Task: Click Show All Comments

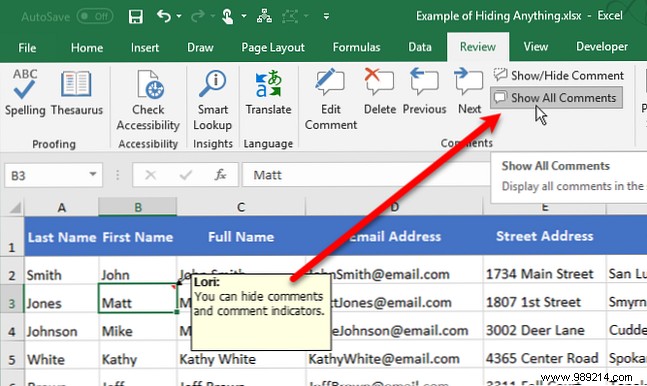Action: coord(557,98)
